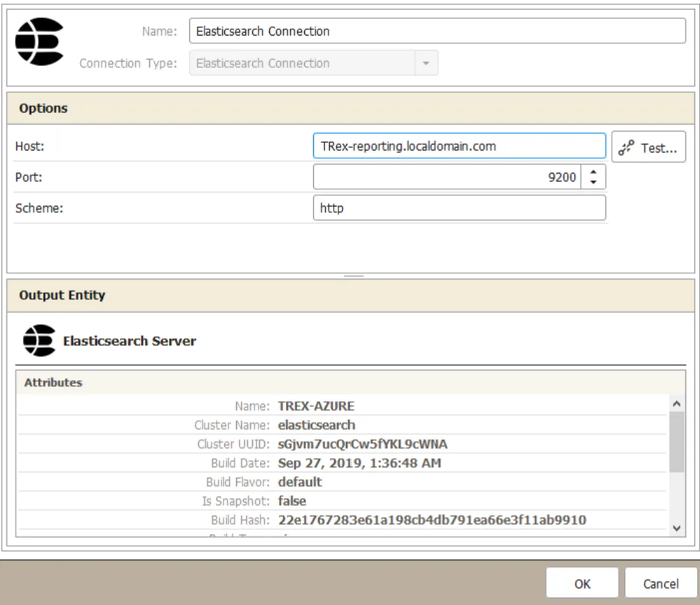
Task: Click the large Elasticsearch logo beside Name
Action: point(39,41)
